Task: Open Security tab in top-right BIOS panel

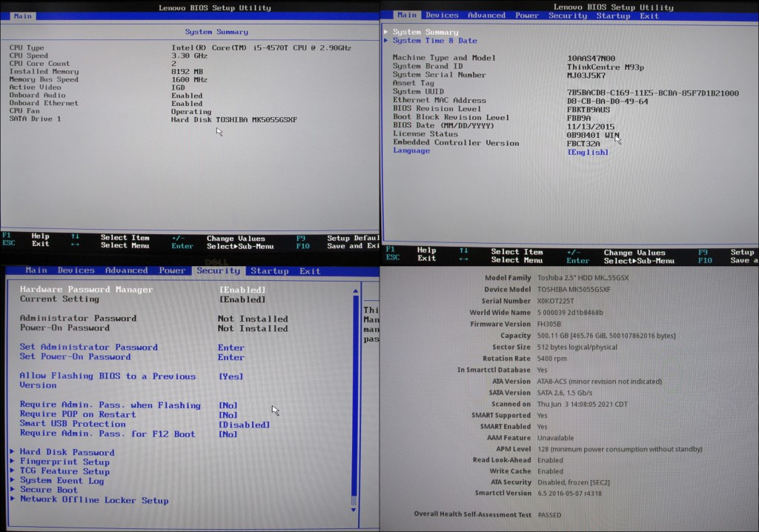Action: pos(568,16)
